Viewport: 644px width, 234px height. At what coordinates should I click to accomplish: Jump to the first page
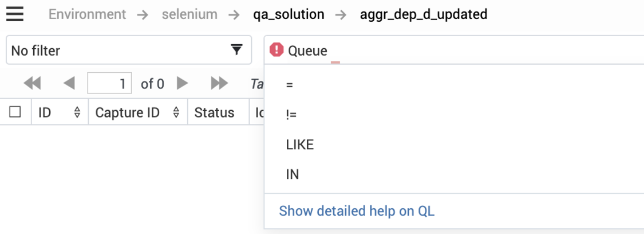click(x=33, y=84)
